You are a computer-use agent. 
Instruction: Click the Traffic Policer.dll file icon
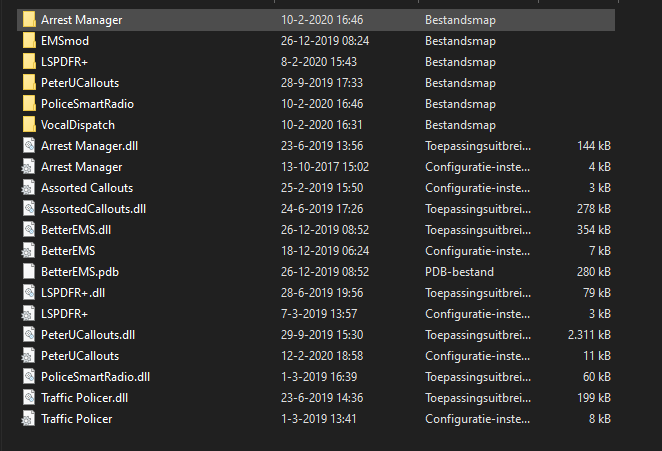29,397
